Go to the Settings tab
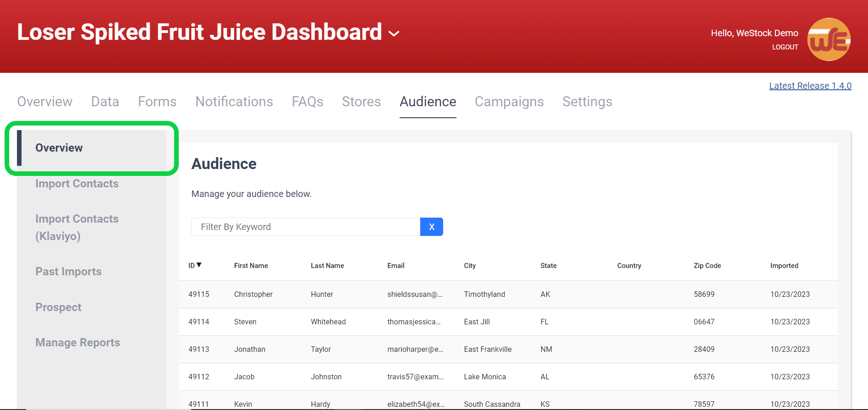The image size is (868, 410). point(588,101)
